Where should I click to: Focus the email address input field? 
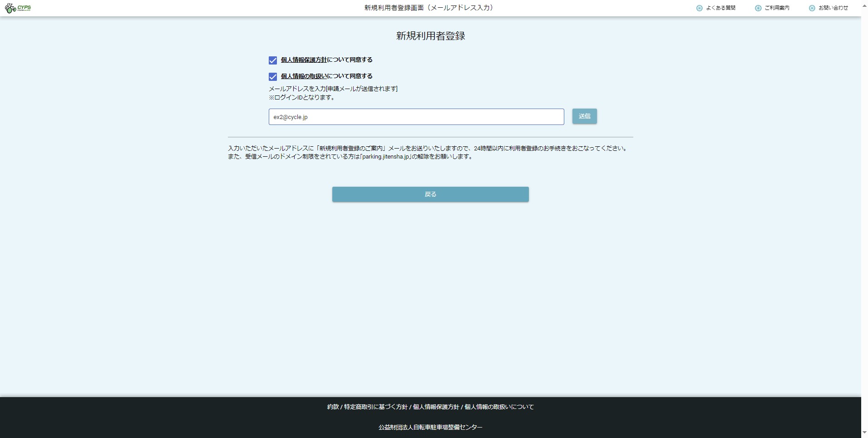pos(416,117)
